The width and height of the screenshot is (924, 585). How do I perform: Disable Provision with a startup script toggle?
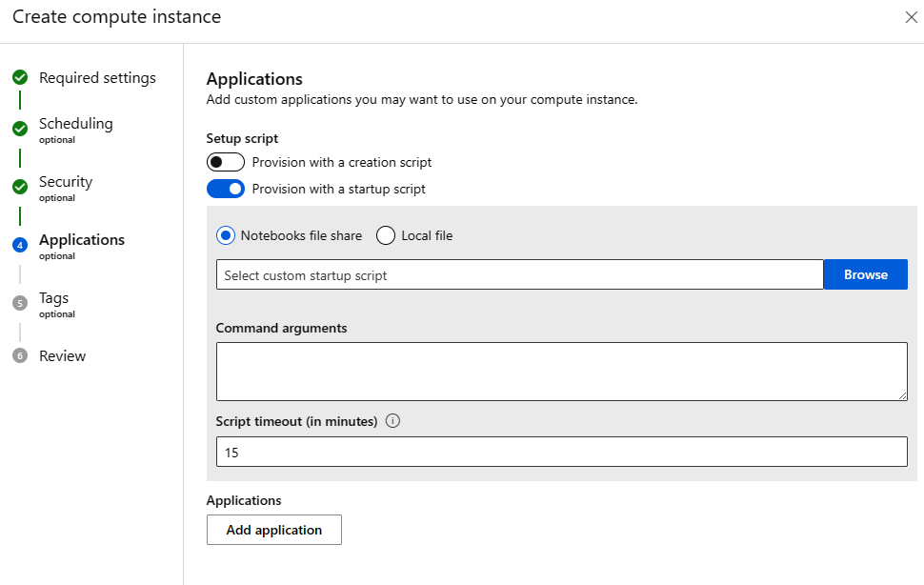point(225,189)
